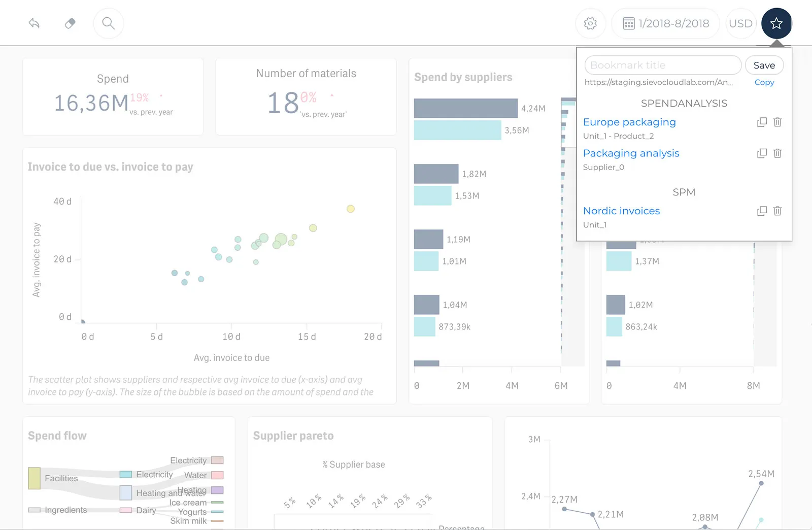The image size is (812, 530).
Task: Open the Europe packaging bookmark
Action: point(629,122)
